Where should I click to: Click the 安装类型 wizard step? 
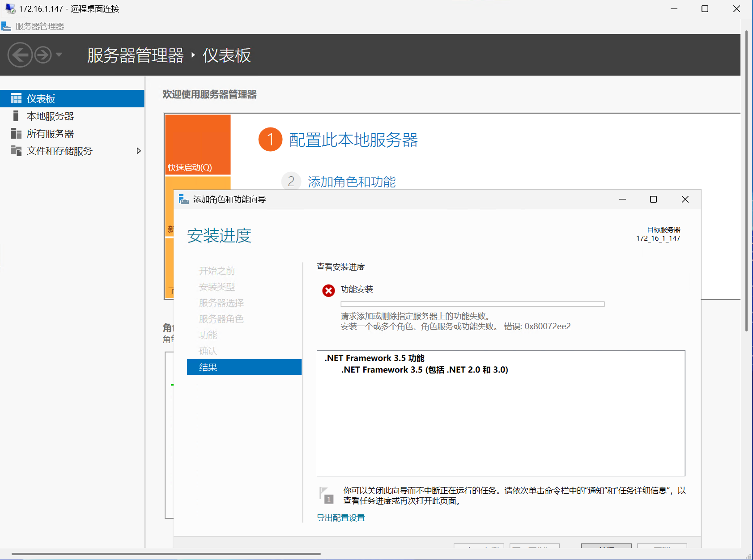point(217,287)
